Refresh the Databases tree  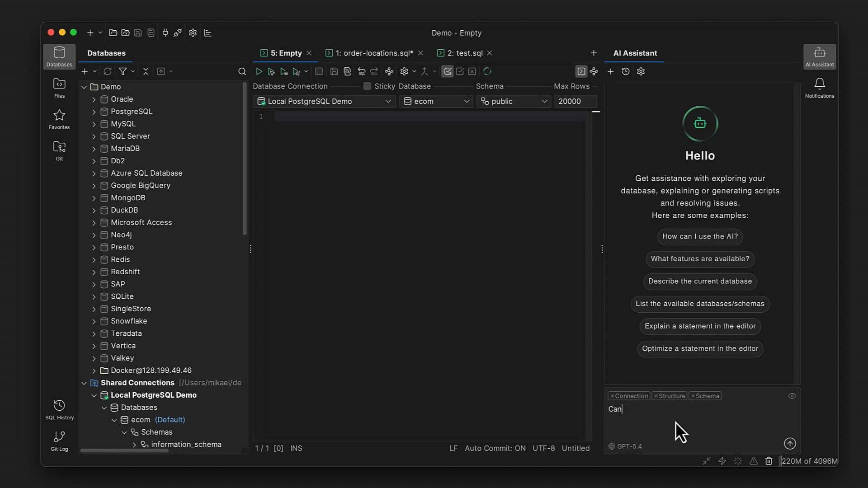(108, 71)
